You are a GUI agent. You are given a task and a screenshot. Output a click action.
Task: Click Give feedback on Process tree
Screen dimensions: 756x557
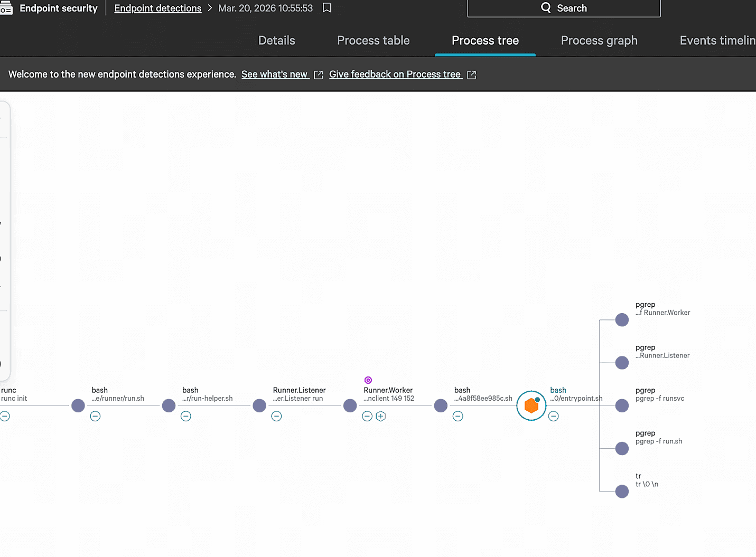pos(395,74)
